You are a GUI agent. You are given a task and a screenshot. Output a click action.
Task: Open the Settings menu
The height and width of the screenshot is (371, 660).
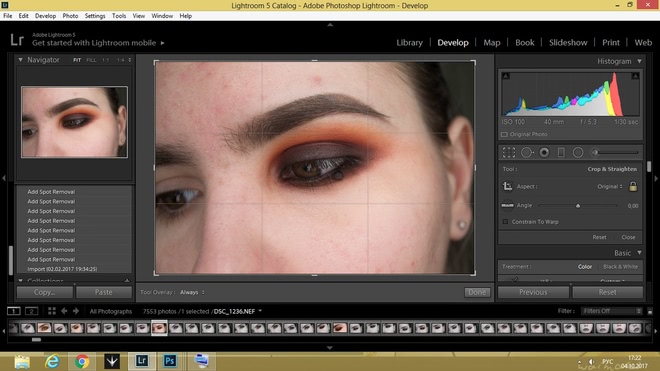(95, 16)
